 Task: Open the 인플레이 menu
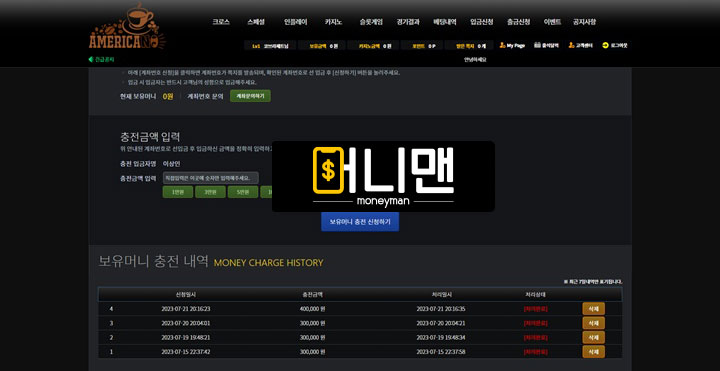click(296, 22)
